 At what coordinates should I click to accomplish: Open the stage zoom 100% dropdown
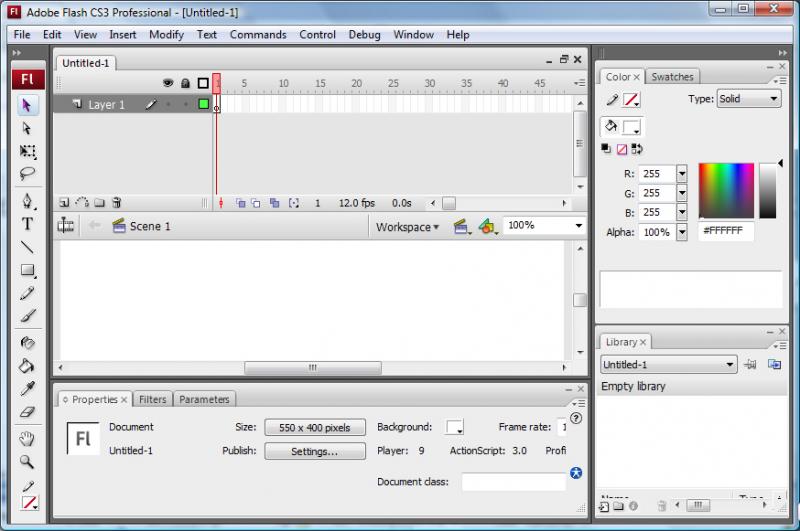(x=579, y=225)
